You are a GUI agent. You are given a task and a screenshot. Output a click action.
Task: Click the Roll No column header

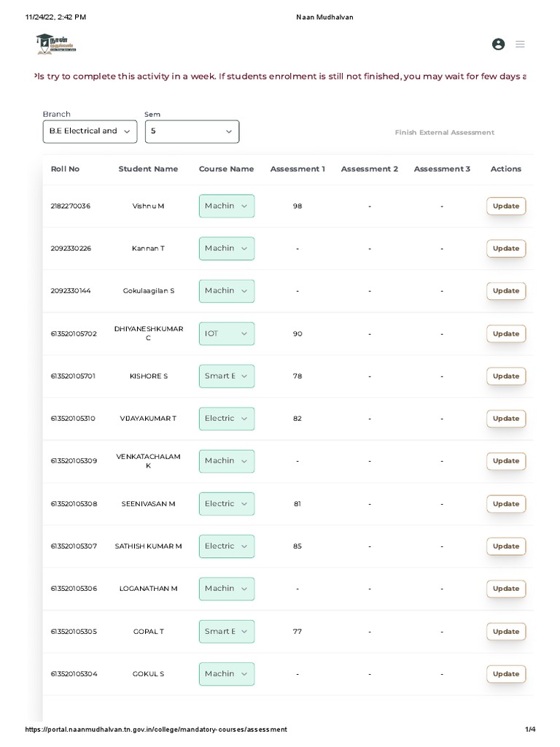click(65, 169)
